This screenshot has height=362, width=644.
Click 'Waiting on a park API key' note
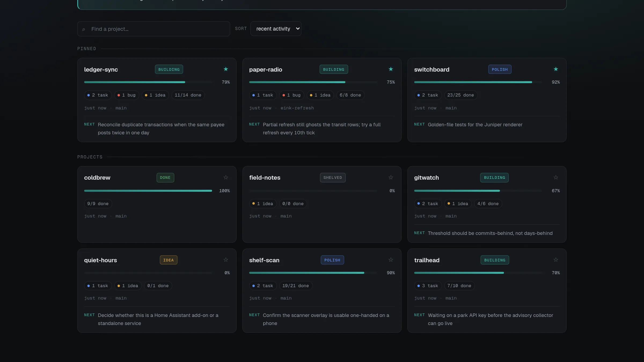click(x=490, y=319)
